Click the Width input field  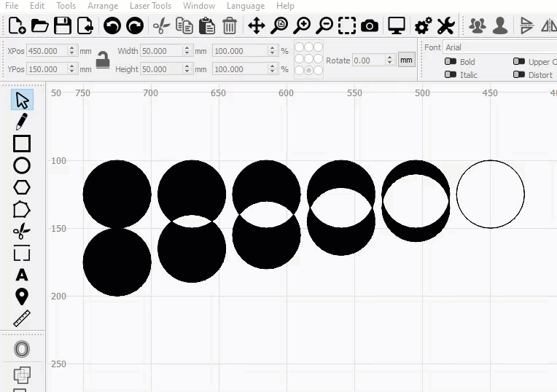160,51
